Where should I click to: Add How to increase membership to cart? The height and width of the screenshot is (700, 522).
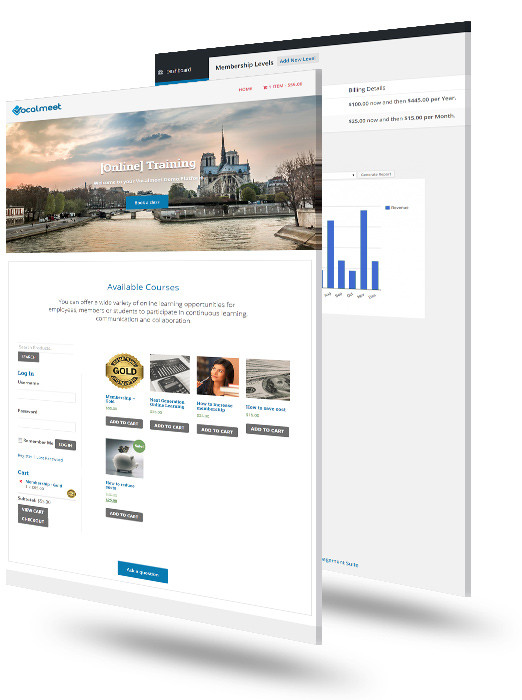click(217, 431)
